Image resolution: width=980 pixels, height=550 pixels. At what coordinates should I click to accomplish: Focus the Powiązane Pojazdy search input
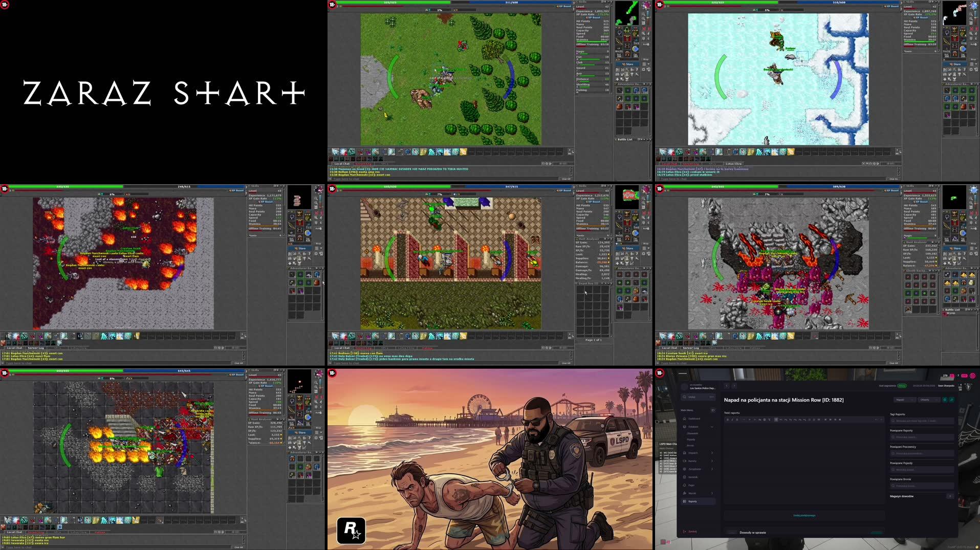[922, 470]
